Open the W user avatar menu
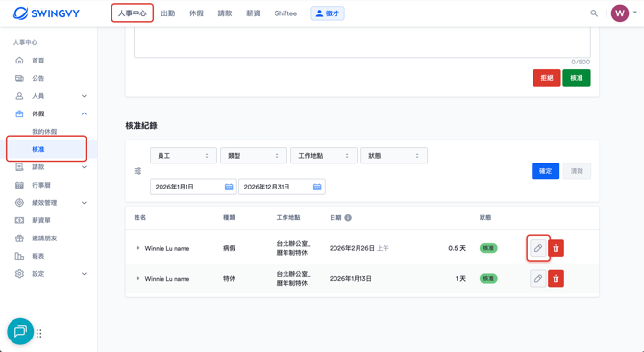644x352 pixels. (620, 13)
